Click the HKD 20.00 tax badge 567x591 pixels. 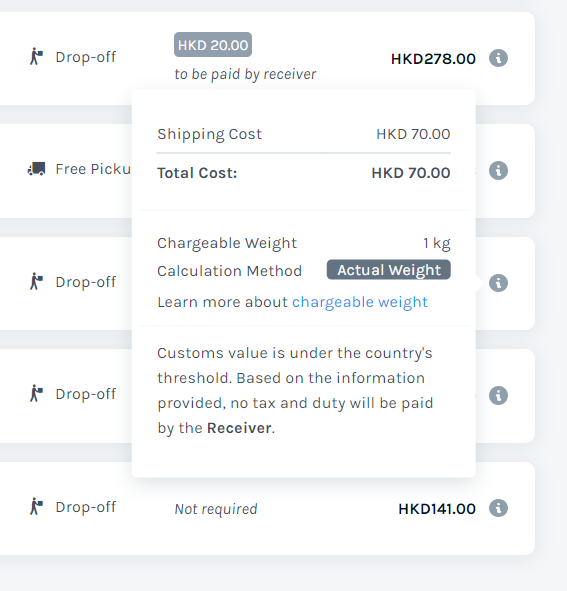click(x=213, y=45)
